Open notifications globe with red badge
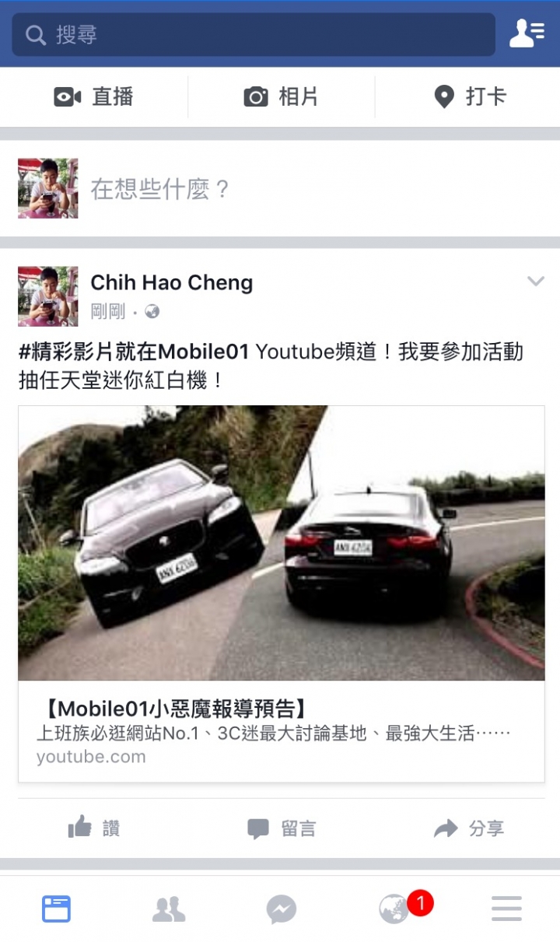Viewport: 560px width, 942px height. (394, 908)
